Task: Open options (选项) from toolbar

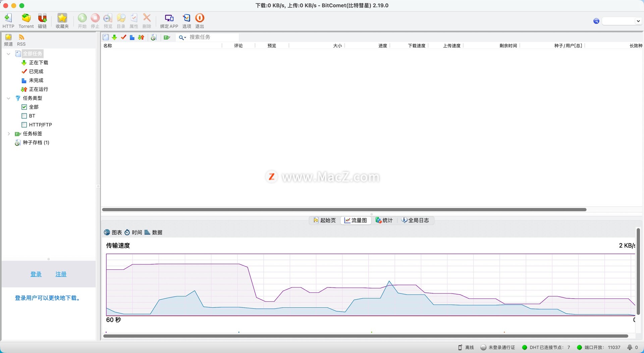Action: (186, 18)
